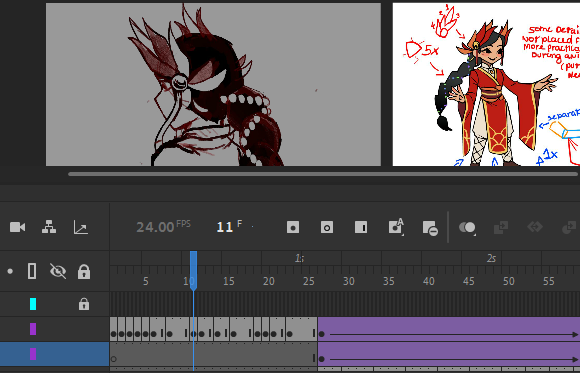Screen dimensions: 580x373
Task: Select middle layer tween keyframe at frame 27
Action: click(322, 334)
